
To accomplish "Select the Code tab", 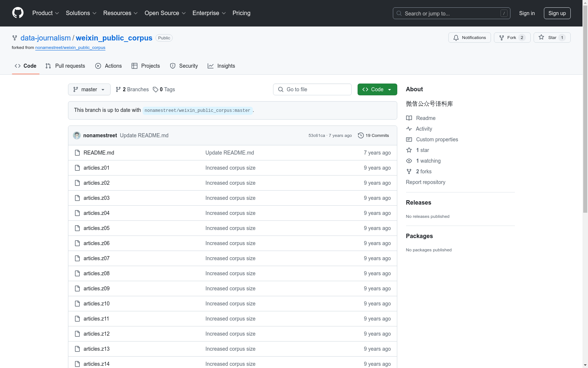I will [25, 66].
